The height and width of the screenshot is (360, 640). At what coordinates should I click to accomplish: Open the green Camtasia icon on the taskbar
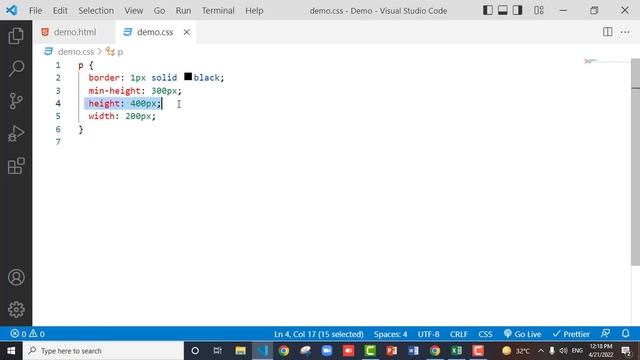pyautogui.click(x=370, y=351)
